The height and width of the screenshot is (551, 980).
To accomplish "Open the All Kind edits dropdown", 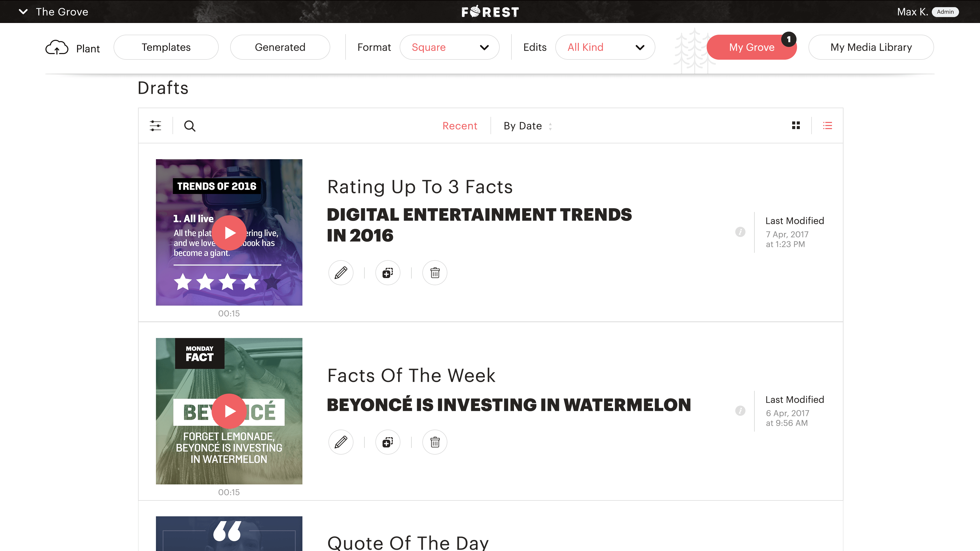I will [x=605, y=47].
